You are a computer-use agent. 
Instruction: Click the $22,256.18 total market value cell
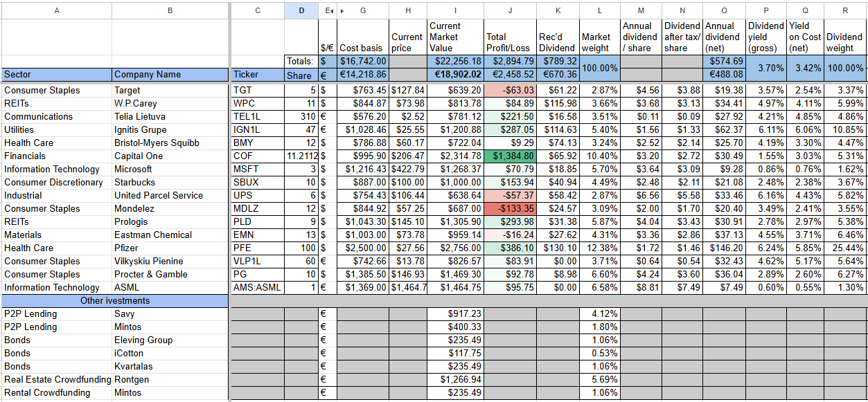click(x=455, y=62)
